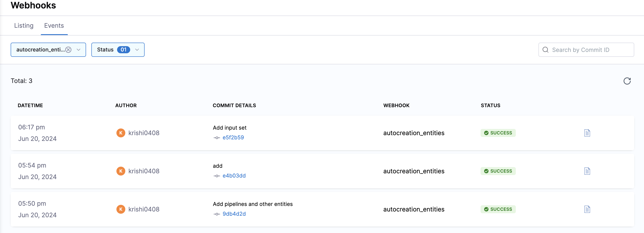This screenshot has height=233, width=644.
Task: Switch to the Listing tab
Action: pyautogui.click(x=24, y=26)
